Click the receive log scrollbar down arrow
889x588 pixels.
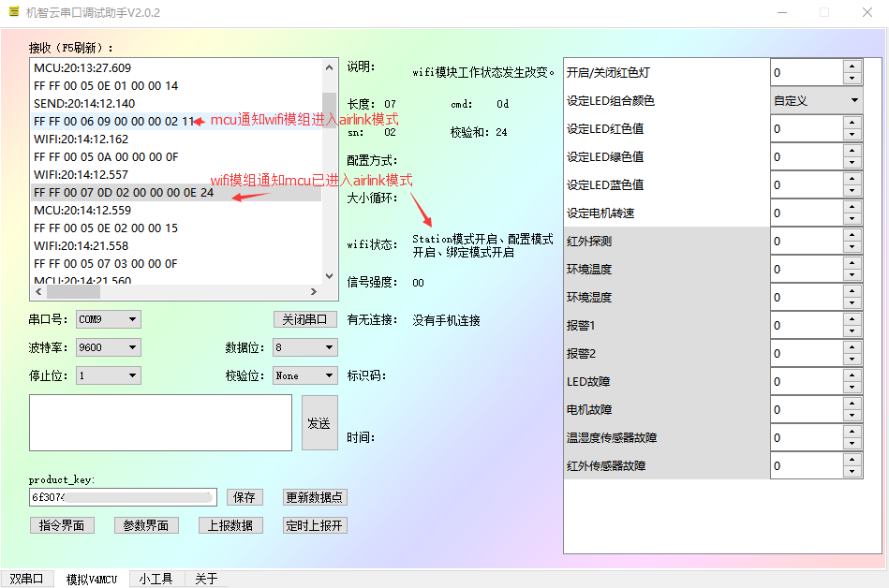point(329,275)
